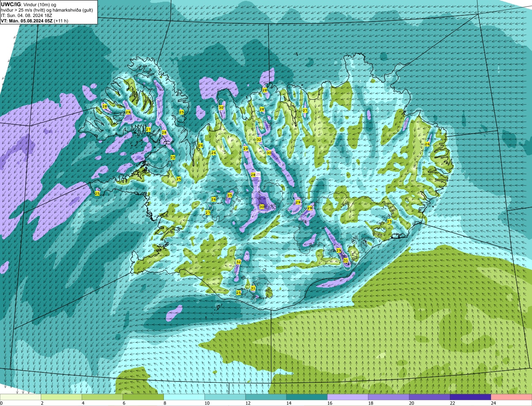Click the "UWC/IG: Vindur (10m) og" title line

pos(29,4)
